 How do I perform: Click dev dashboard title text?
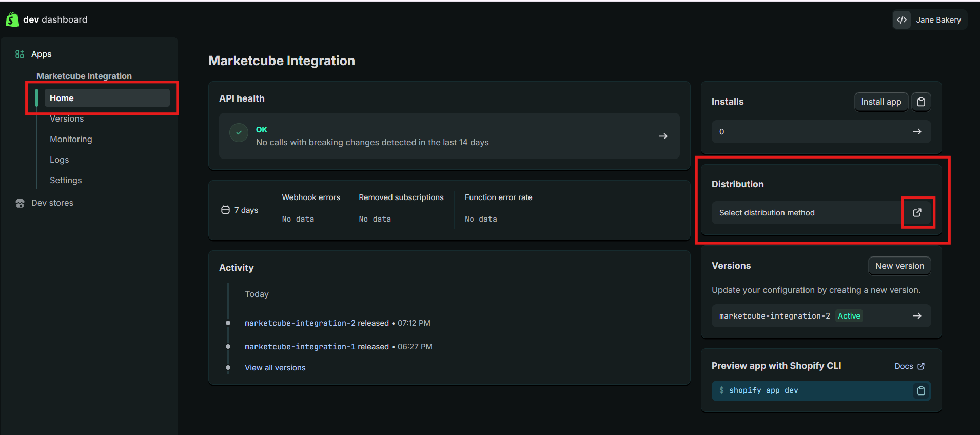pyautogui.click(x=55, y=19)
